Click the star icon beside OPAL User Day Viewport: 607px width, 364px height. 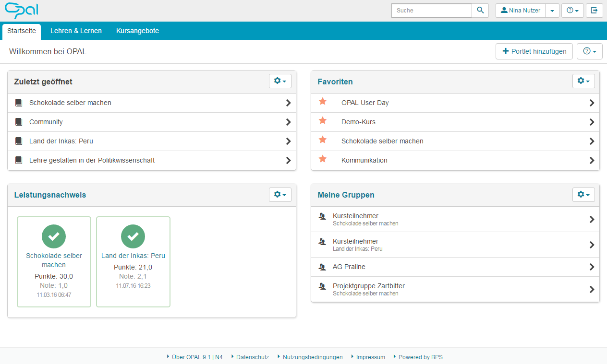click(x=323, y=102)
